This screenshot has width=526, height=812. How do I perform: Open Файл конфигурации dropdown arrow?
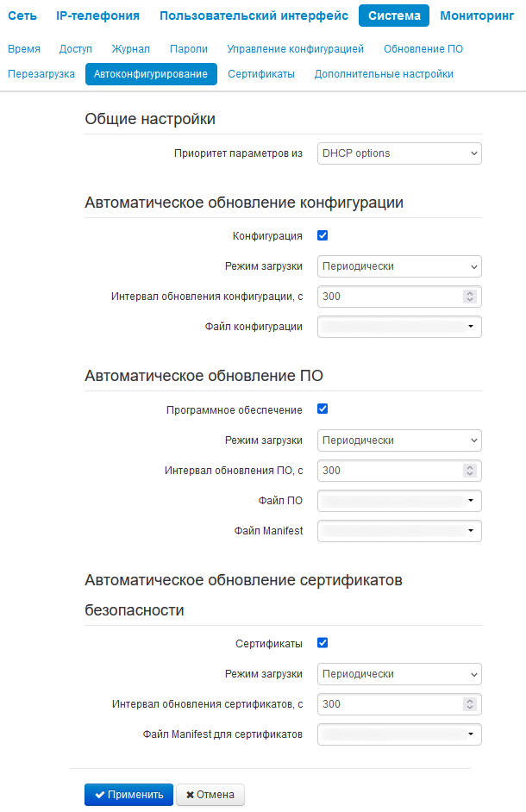coord(471,326)
